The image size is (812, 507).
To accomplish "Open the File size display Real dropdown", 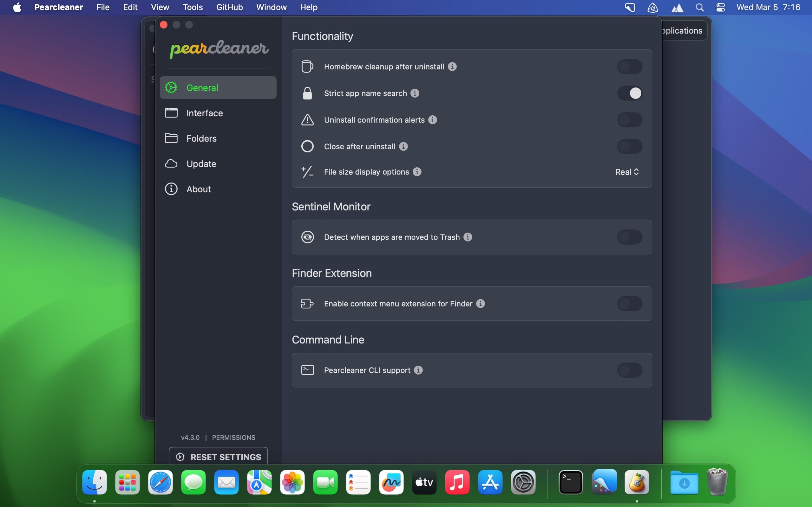I will 626,172.
